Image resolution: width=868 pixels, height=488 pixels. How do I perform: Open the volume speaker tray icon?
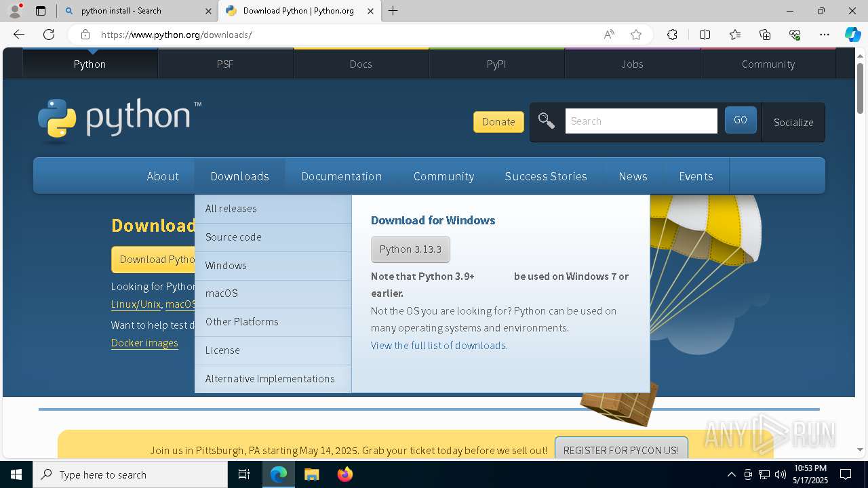[x=780, y=474]
